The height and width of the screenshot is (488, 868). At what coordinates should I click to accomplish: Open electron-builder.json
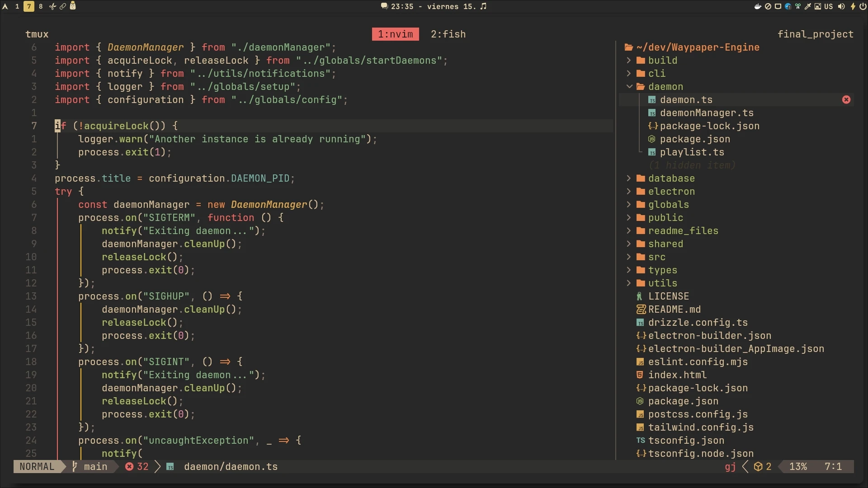pos(710,336)
